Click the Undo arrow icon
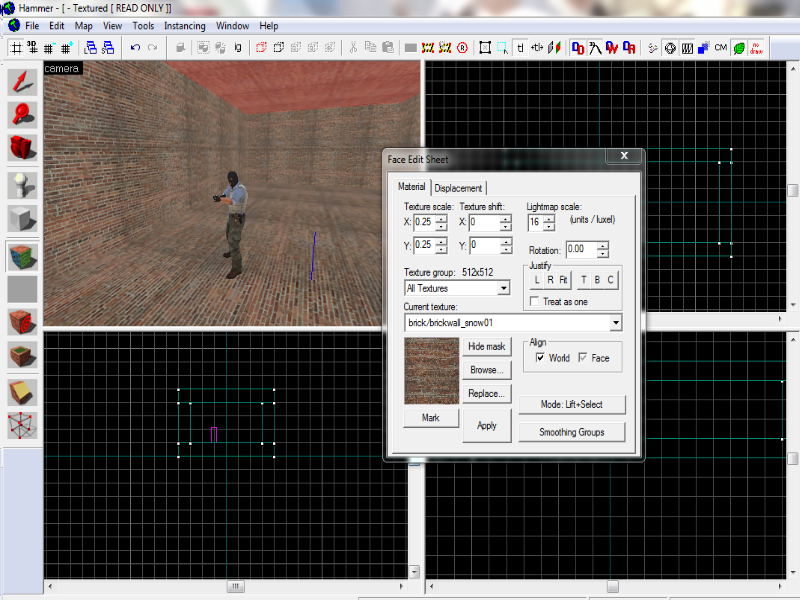This screenshot has width=800, height=600. click(135, 48)
